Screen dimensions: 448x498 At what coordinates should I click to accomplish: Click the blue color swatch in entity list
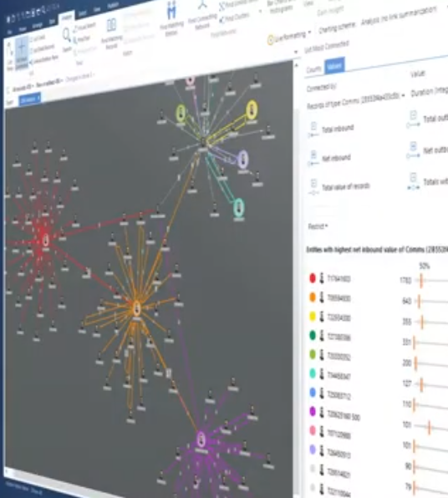pyautogui.click(x=313, y=393)
